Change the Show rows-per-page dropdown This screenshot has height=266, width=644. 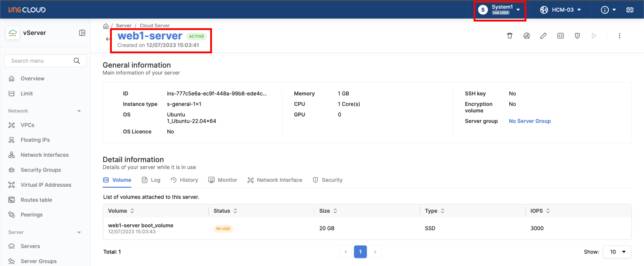[x=617, y=252]
